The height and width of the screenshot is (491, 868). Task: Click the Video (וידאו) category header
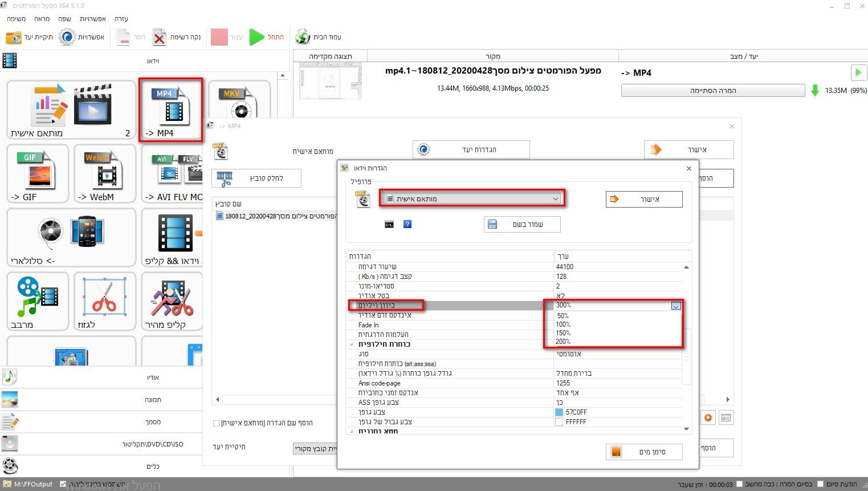[145, 60]
